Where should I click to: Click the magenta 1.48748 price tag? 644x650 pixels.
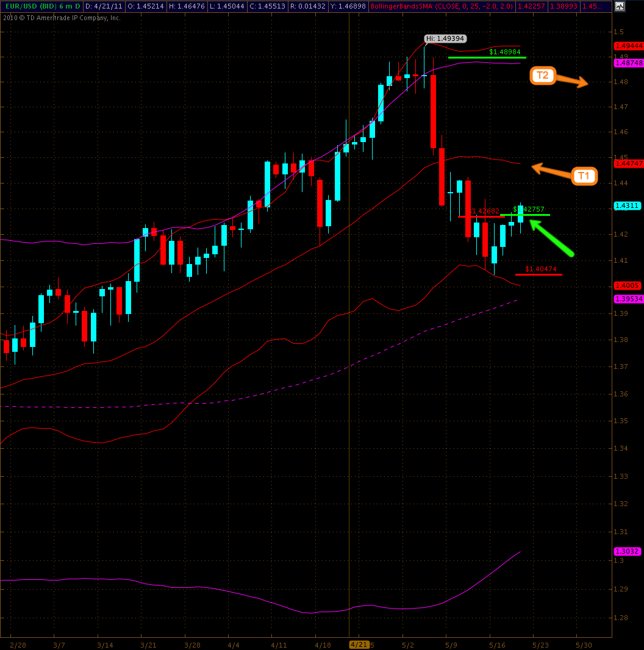point(628,63)
